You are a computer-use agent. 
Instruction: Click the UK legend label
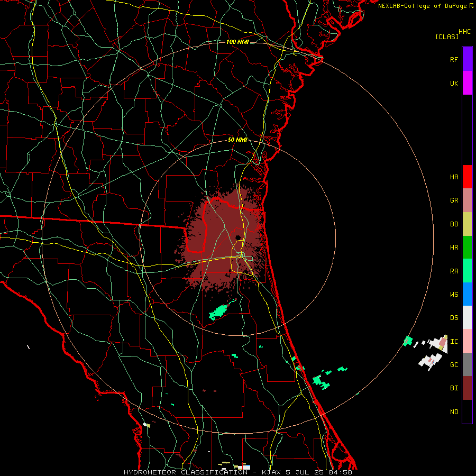454,83
